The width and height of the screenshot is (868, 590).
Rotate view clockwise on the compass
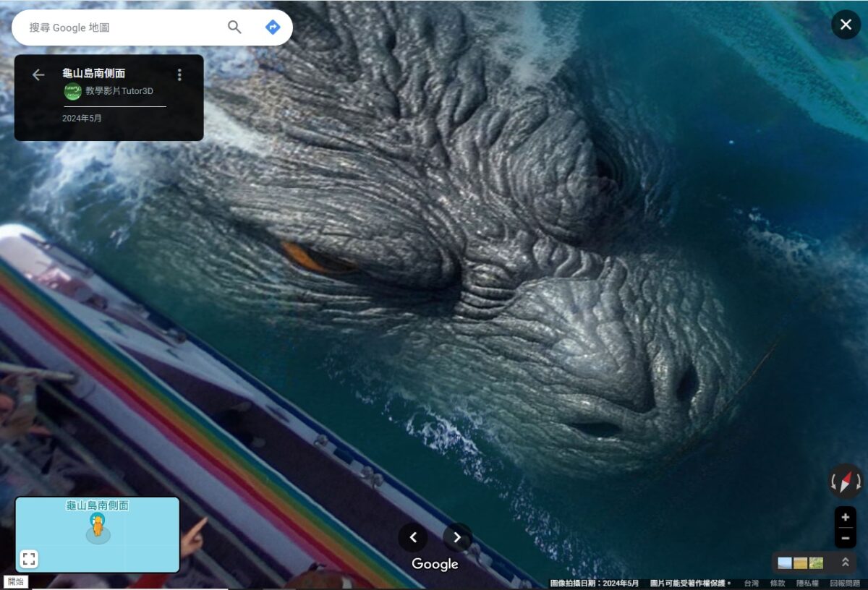point(858,482)
